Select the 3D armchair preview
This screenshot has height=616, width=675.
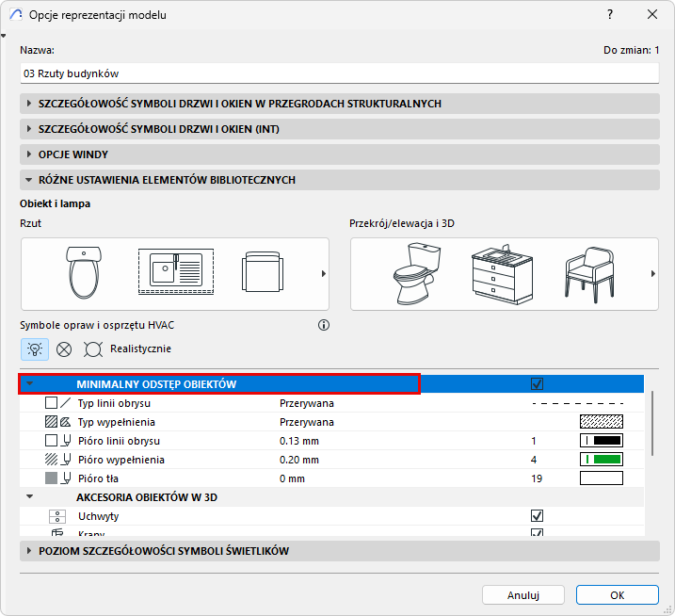pyautogui.click(x=589, y=275)
